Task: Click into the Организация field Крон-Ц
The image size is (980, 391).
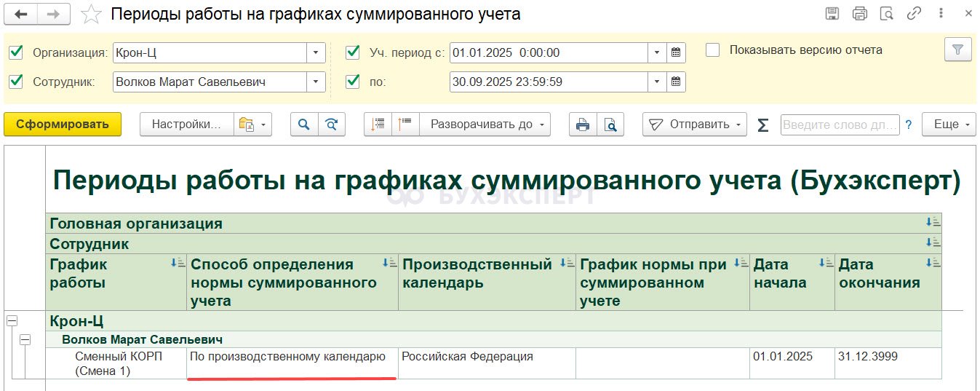Action: (210, 52)
